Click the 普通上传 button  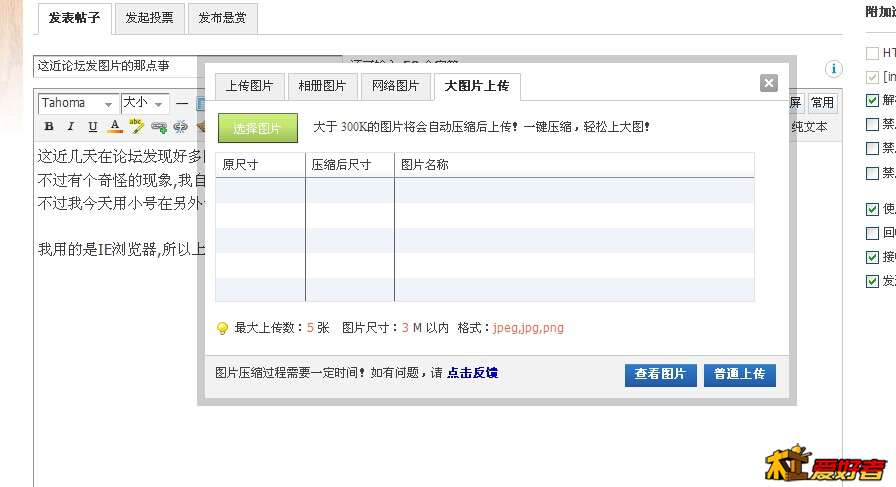(739, 374)
